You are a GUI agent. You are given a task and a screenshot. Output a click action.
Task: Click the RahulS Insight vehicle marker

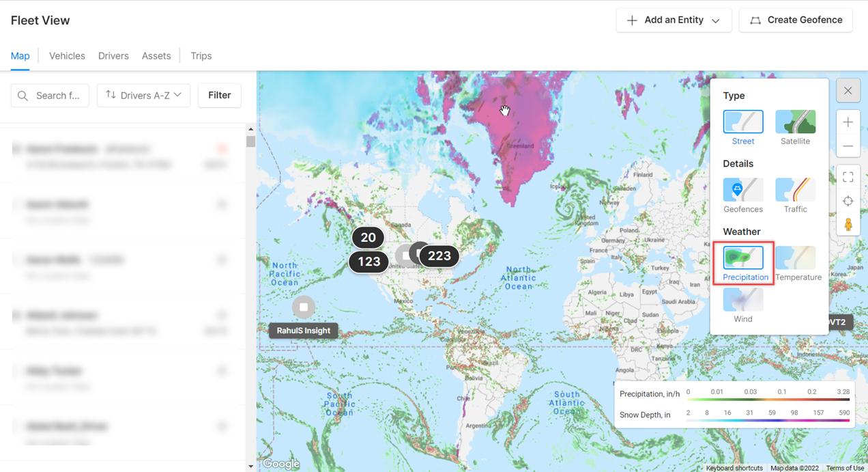(x=304, y=307)
